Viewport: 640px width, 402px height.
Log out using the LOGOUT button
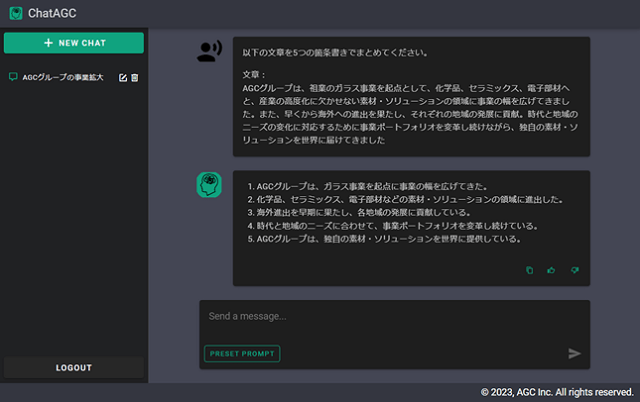pos(74,367)
